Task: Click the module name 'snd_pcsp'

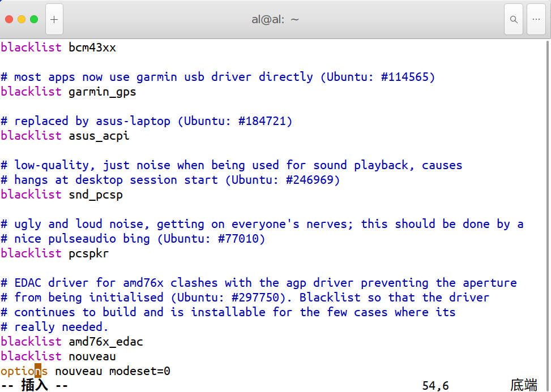Action: [x=96, y=195]
